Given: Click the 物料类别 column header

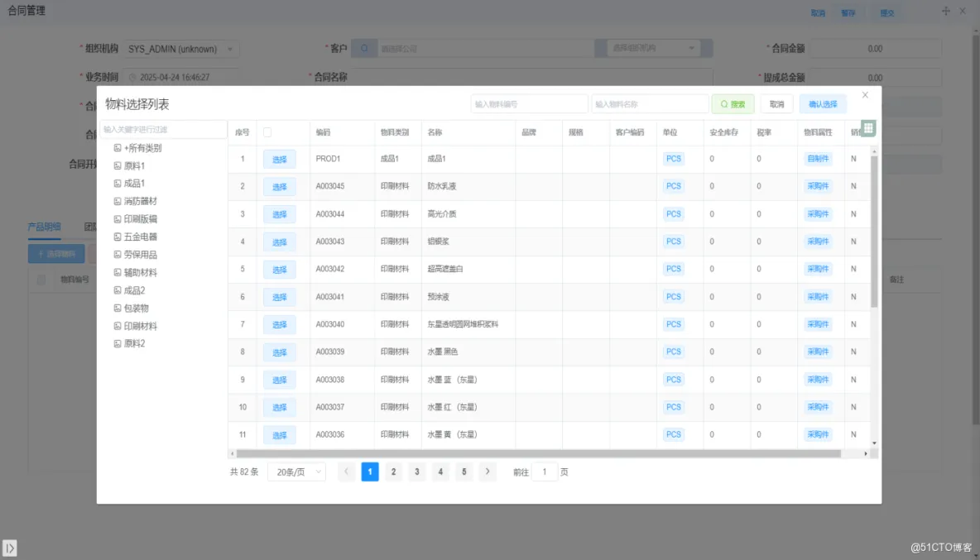Looking at the screenshot, I should point(394,132).
